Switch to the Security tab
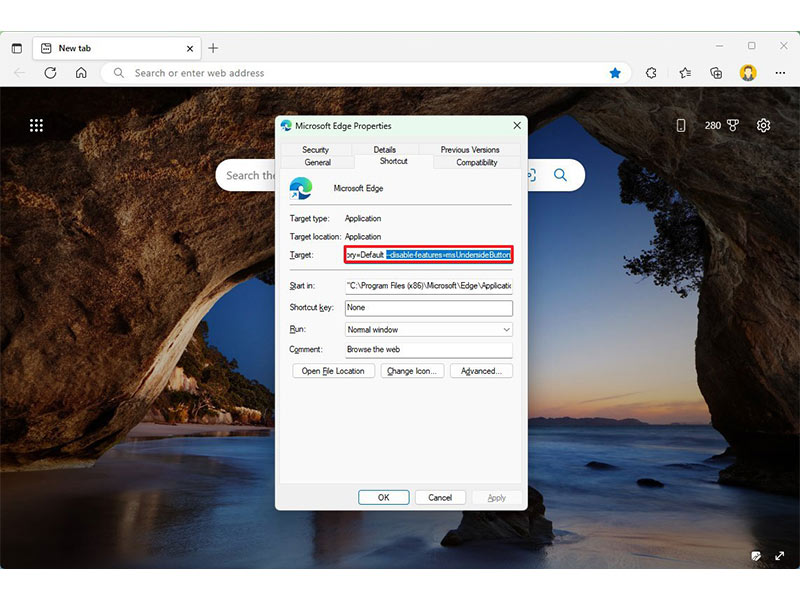800x600 pixels. point(315,149)
